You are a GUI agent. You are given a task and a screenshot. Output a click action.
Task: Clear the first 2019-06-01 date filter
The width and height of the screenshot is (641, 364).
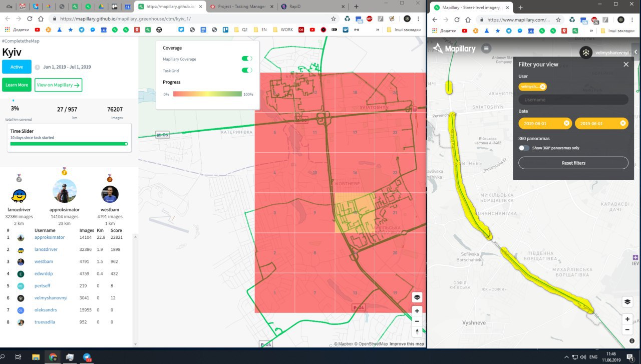(x=566, y=123)
